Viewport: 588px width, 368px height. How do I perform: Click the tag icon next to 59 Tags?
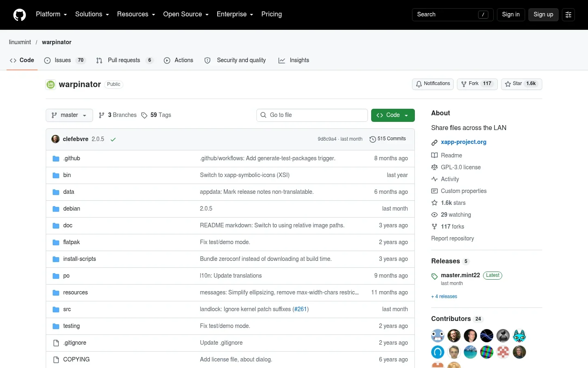click(144, 115)
